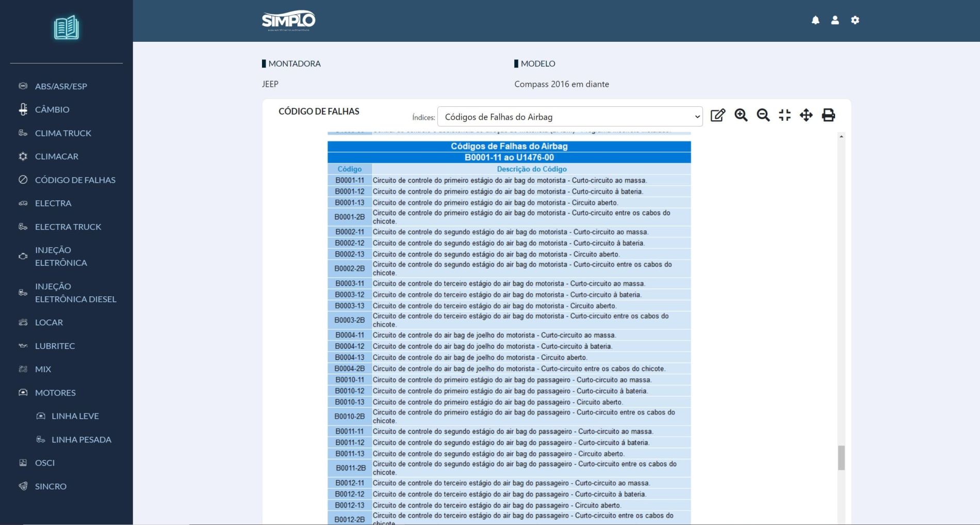This screenshot has height=525, width=980.
Task: Click the SIMPLO logo link
Action: click(288, 21)
